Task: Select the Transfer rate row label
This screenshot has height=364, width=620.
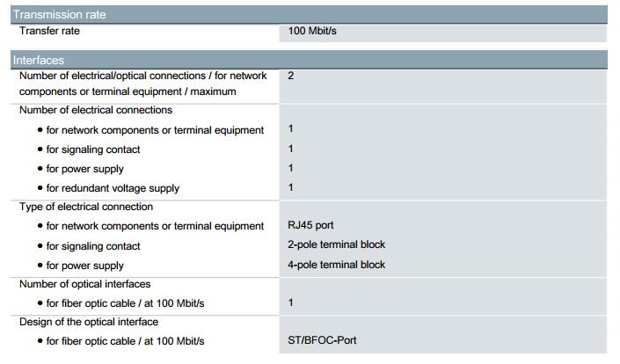Action: [x=49, y=31]
